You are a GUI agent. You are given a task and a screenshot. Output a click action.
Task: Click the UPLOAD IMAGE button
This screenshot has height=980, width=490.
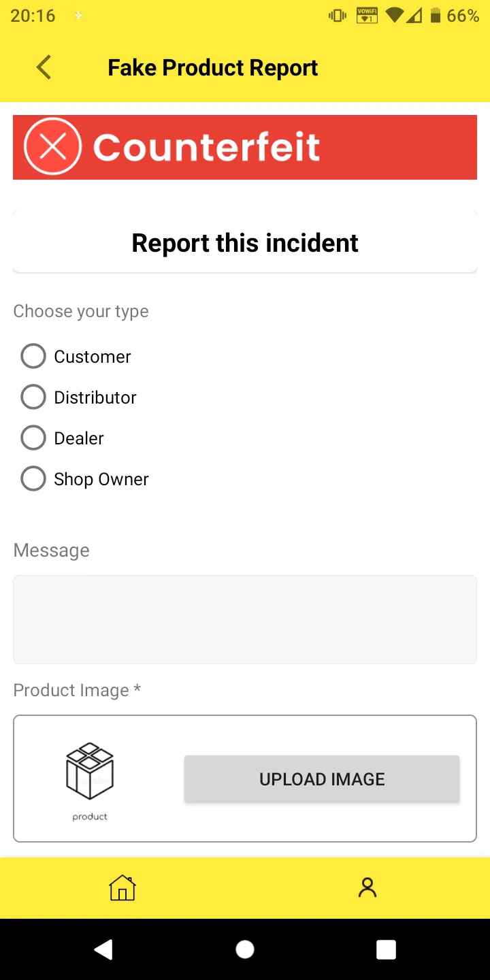click(322, 779)
